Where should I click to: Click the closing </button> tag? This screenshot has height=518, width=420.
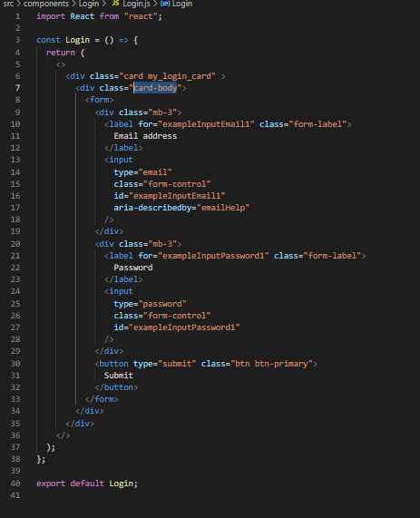[x=116, y=387]
